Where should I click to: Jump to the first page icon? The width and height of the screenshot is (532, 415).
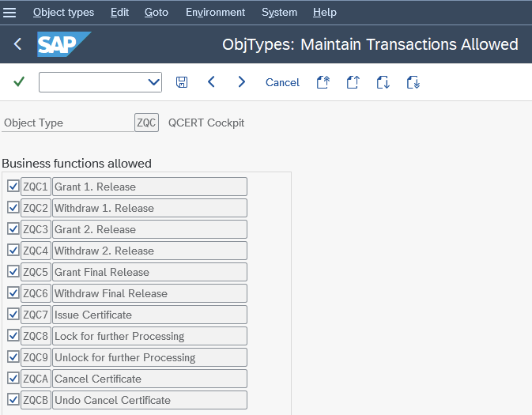pos(323,82)
